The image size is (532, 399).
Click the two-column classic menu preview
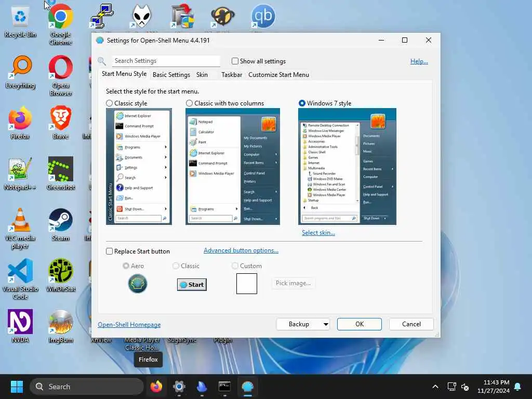point(233,167)
